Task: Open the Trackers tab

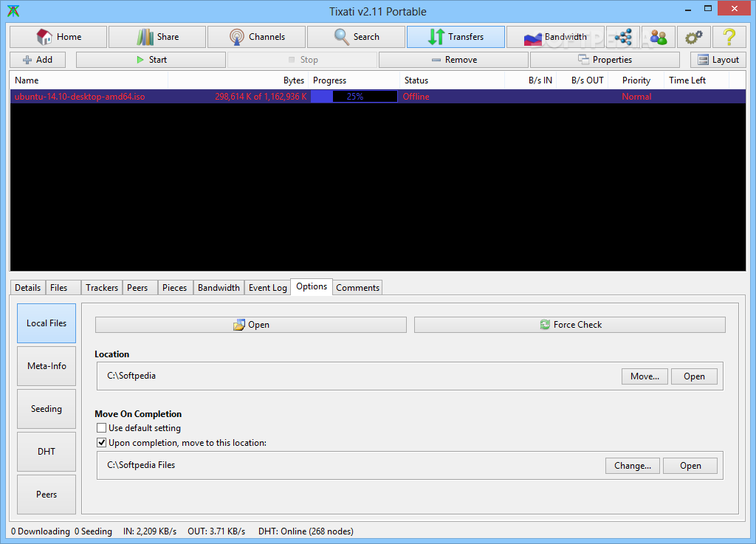Action: (102, 288)
